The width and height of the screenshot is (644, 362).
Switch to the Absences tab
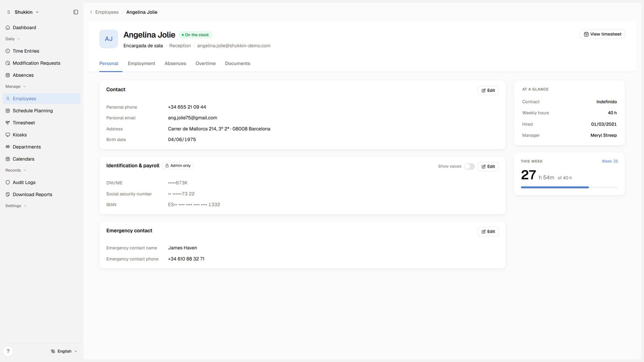175,64
